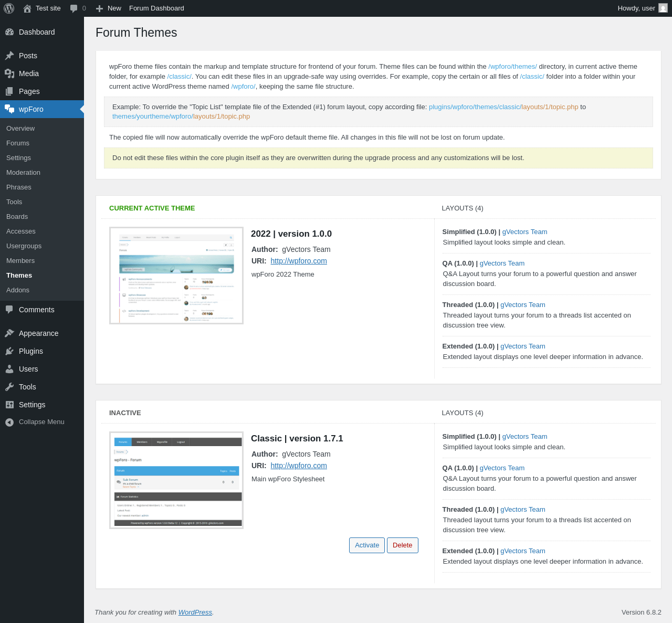
Task: Click the Pages sidebar icon
Action: pyautogui.click(x=9, y=91)
